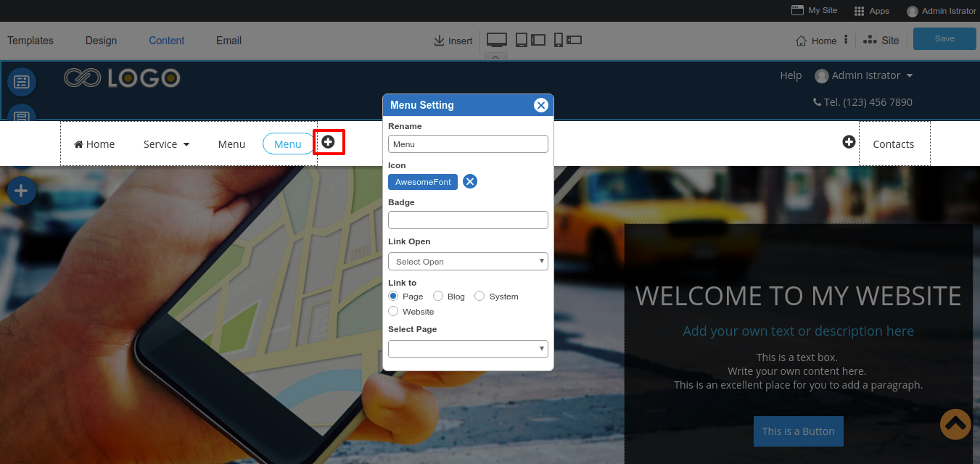Click 'Write your own content here.' text
Viewport: 980px width, 464px height.
(797, 371)
